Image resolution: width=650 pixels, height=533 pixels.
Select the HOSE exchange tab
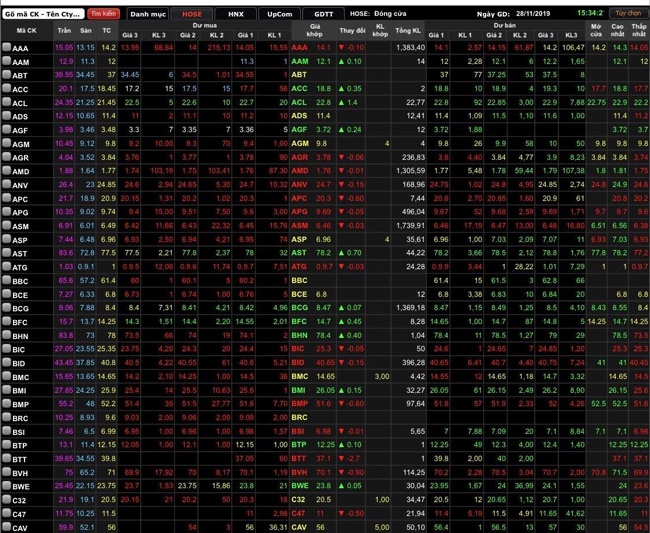click(192, 15)
